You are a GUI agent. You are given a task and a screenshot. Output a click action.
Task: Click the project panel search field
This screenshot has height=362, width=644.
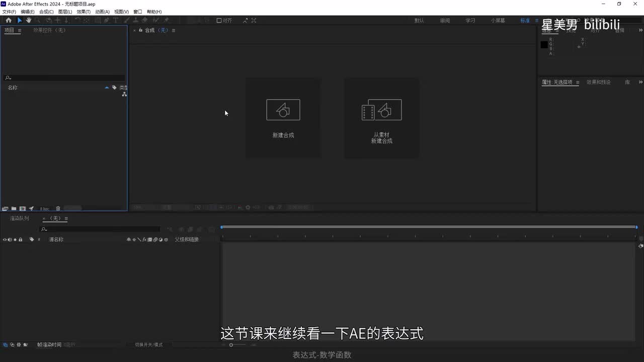(64, 78)
